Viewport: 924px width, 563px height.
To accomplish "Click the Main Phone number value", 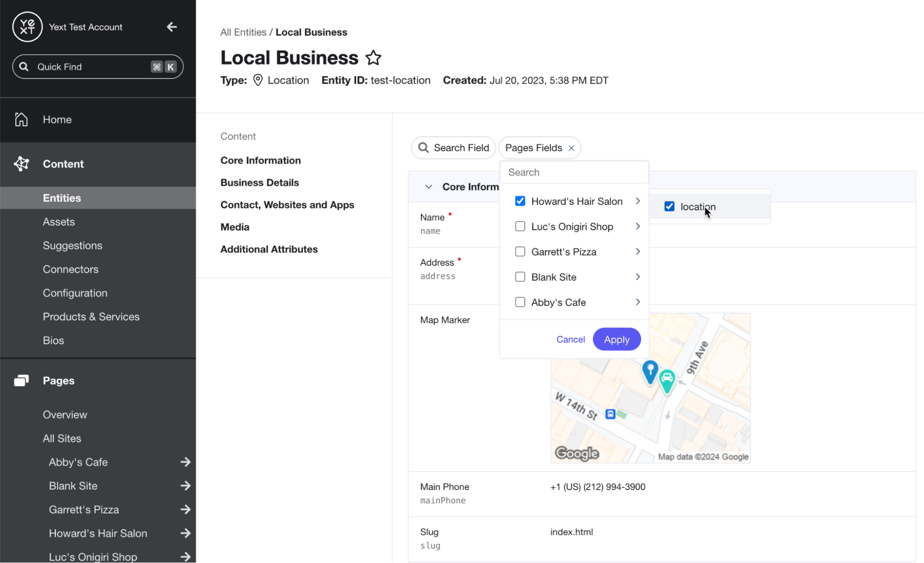I will click(598, 487).
